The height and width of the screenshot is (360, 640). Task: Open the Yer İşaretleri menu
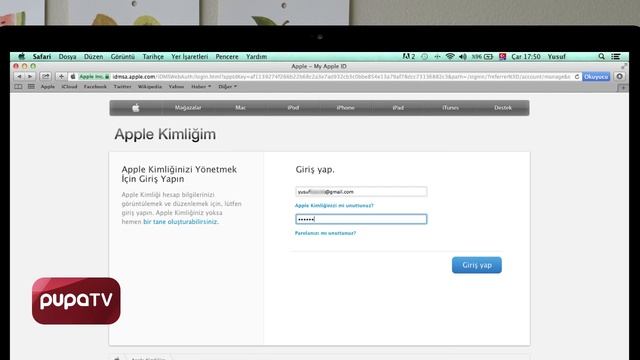click(x=189, y=56)
